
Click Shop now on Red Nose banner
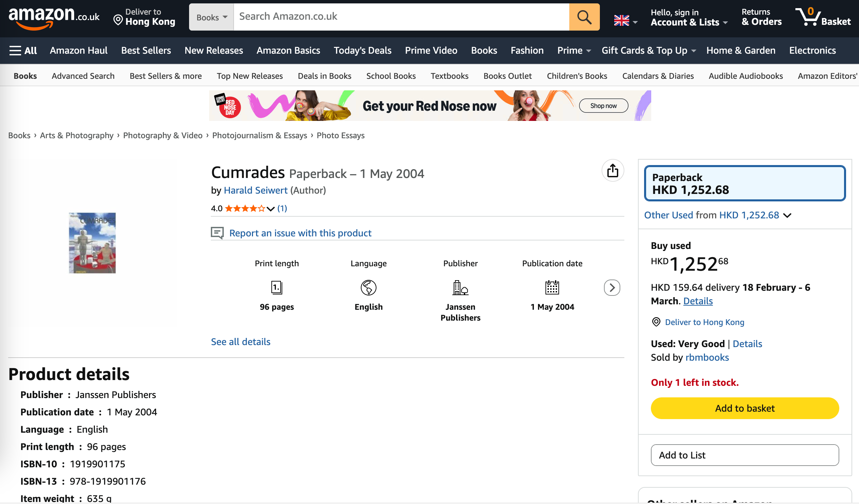tap(603, 106)
